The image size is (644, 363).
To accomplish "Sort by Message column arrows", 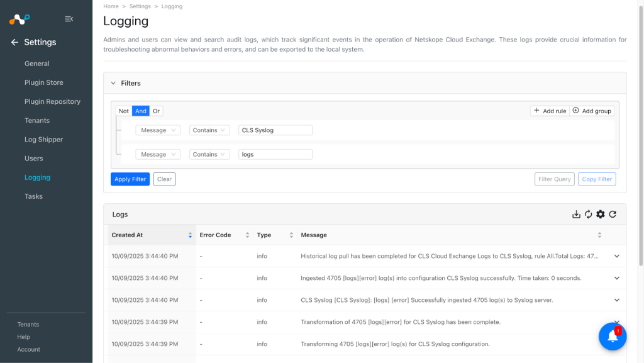I will 599,235.
